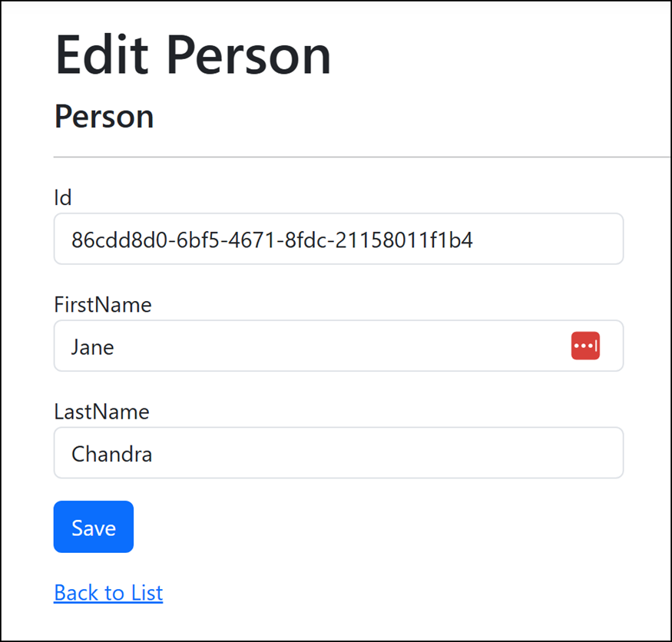Image resolution: width=672 pixels, height=642 pixels.
Task: Open the Back to List link
Action: point(108,593)
